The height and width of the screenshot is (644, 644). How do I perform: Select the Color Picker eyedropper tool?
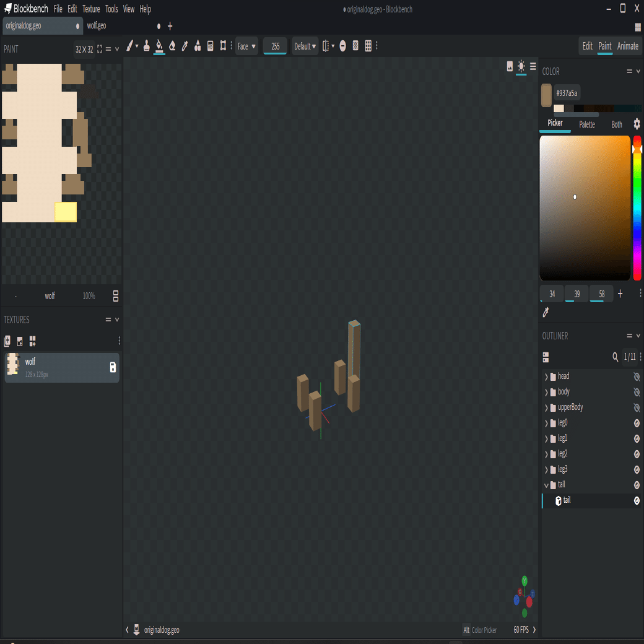tap(185, 46)
